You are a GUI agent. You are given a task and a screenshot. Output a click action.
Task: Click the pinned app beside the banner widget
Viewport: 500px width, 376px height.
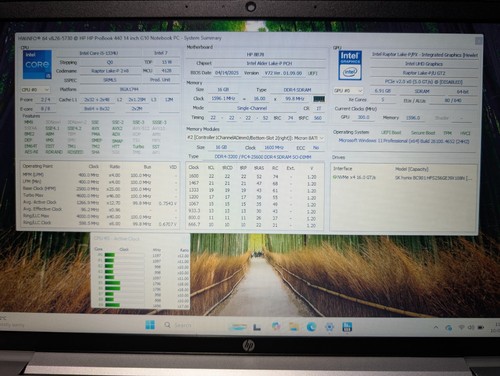point(257,327)
